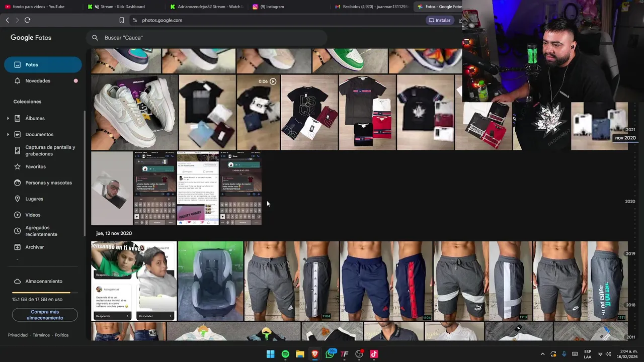The width and height of the screenshot is (644, 362).
Task: Open the white Nike sneaker photo
Action: click(x=134, y=113)
